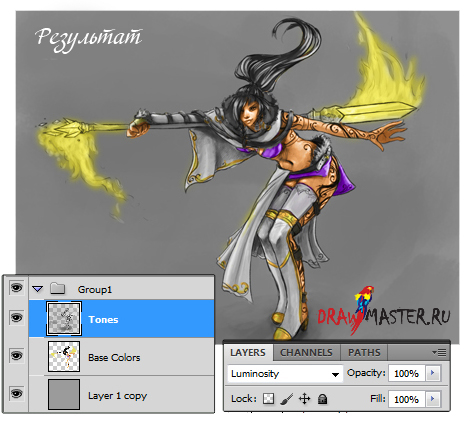Click the Group1 folder icon

pyautogui.click(x=57, y=288)
